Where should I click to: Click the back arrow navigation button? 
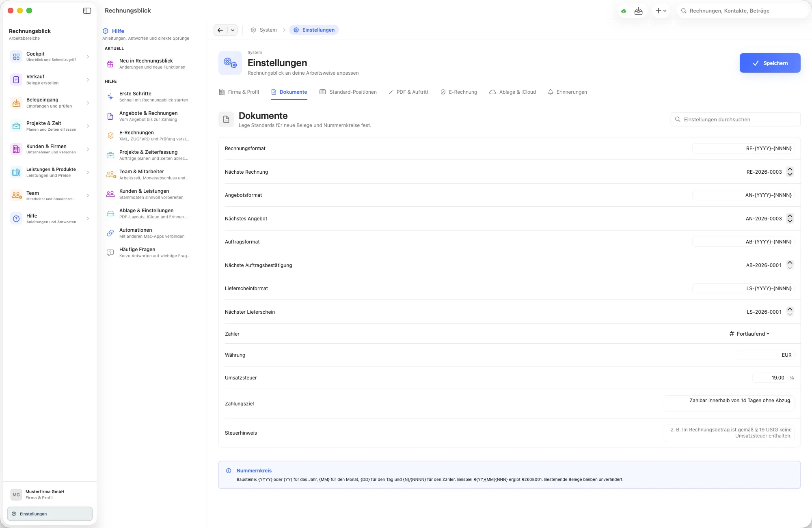click(x=220, y=30)
